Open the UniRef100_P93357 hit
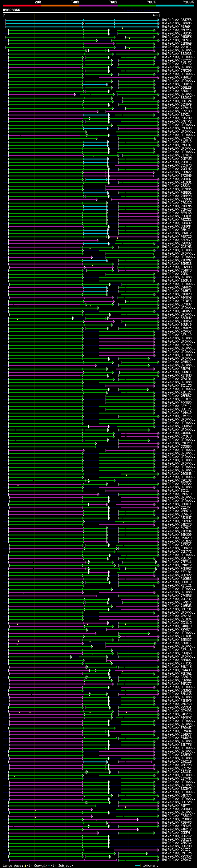 click(x=176, y=856)
